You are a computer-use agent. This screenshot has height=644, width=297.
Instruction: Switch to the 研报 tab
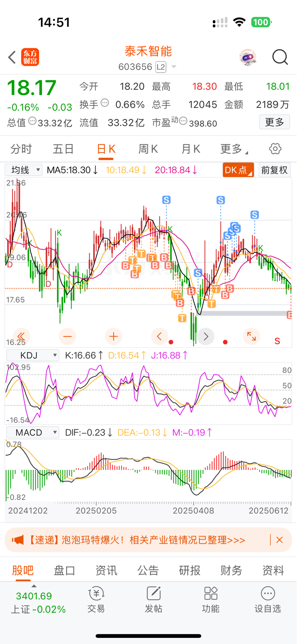coord(190,570)
